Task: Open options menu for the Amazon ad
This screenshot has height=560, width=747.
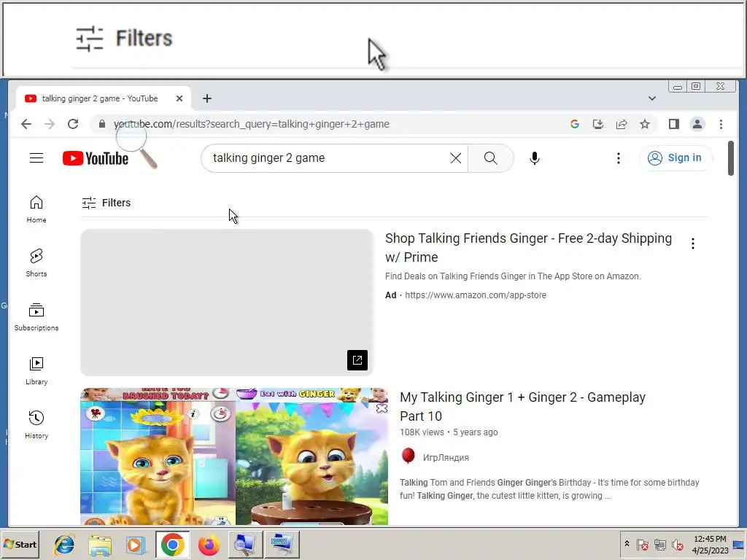Action: tap(693, 244)
